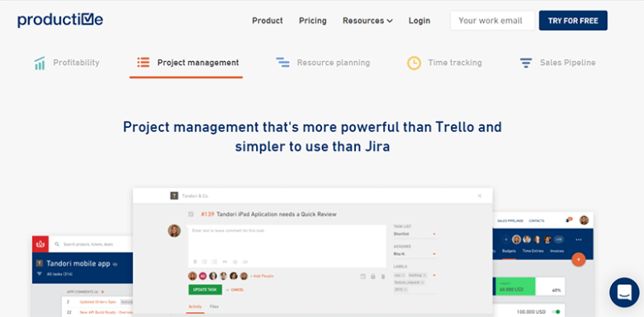
Task: Insert bulleted list in comment editor
Action: point(205,262)
